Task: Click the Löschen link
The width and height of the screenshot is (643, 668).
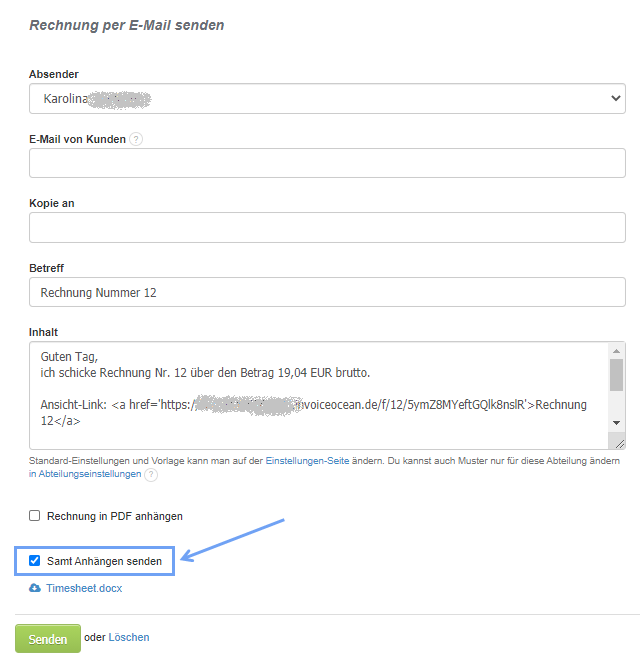Action: [129, 637]
